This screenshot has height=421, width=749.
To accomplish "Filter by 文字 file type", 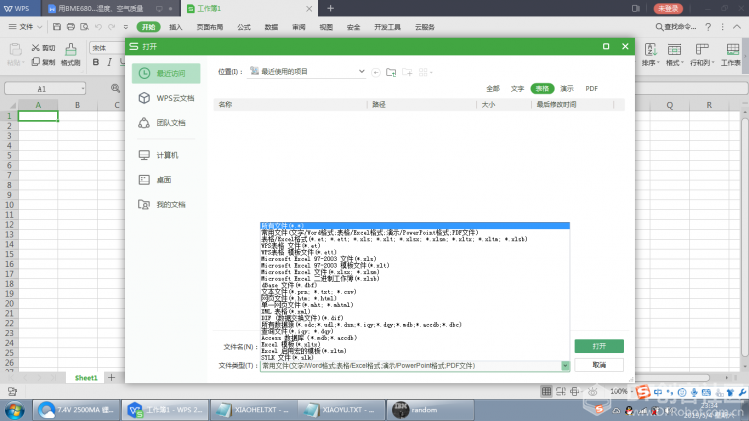I will (x=517, y=88).
